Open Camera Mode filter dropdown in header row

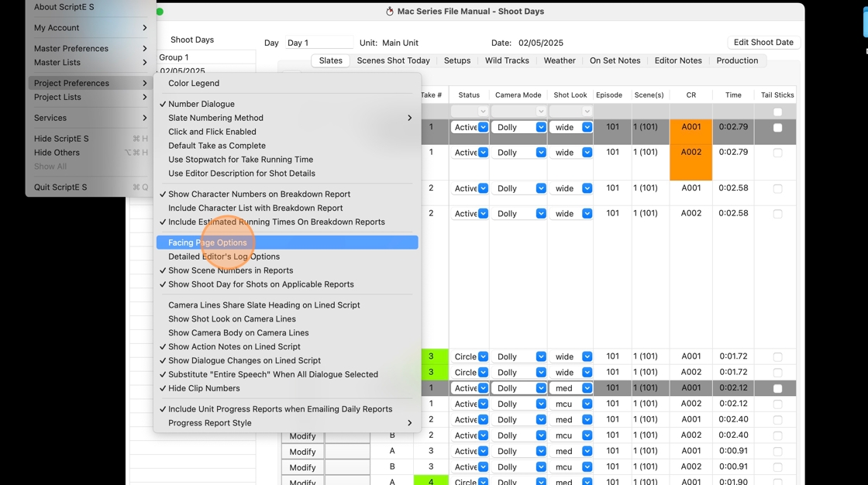point(518,112)
